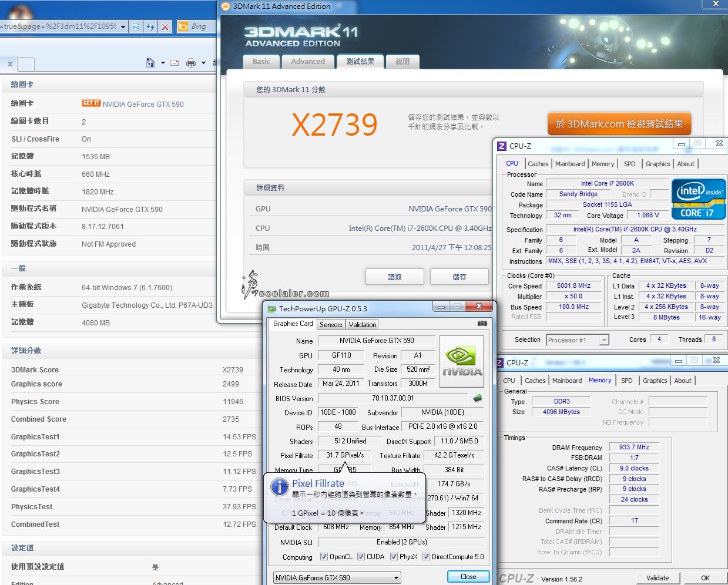Image resolution: width=728 pixels, height=585 pixels.
Task: Click the Intel Core i7 logo in CPU-Z
Action: (698, 200)
